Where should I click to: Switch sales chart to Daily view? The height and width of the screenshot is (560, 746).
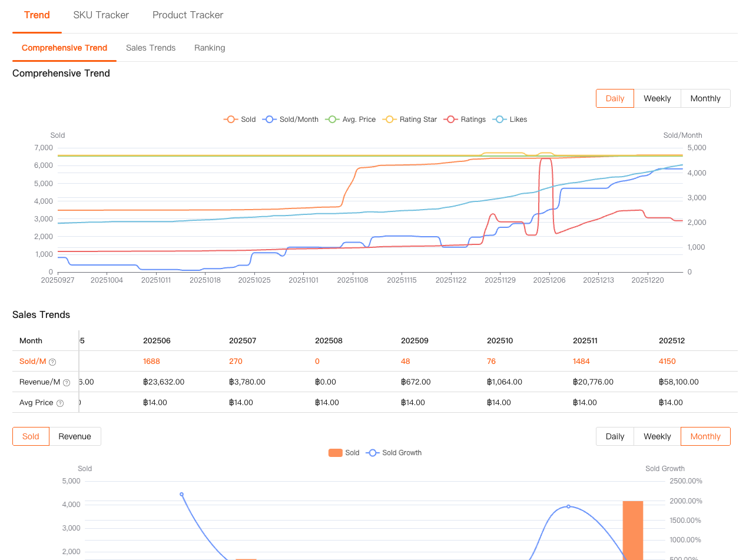(x=615, y=436)
